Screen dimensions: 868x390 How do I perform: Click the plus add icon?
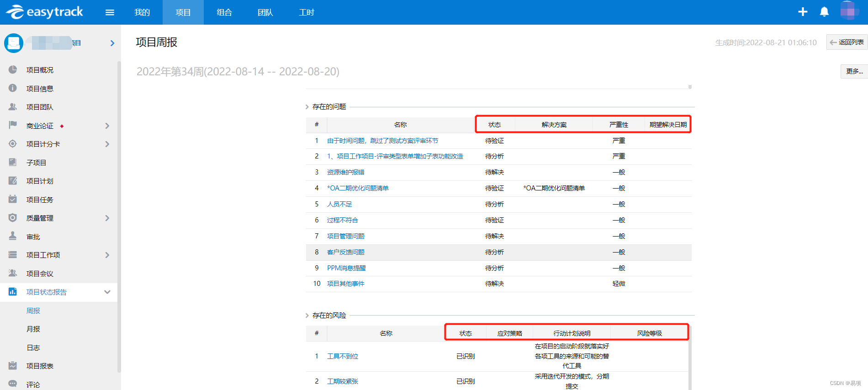pos(803,12)
